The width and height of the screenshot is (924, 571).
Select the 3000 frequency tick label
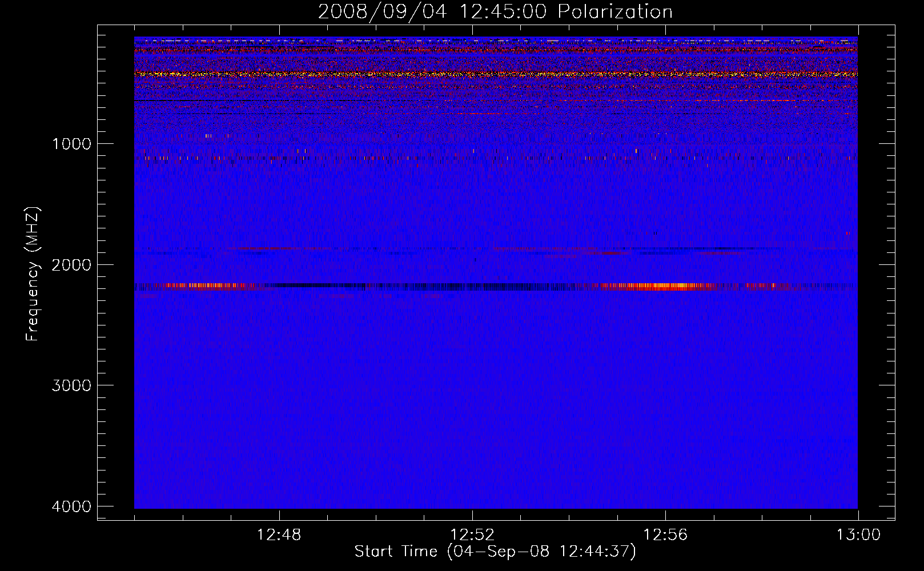point(71,385)
